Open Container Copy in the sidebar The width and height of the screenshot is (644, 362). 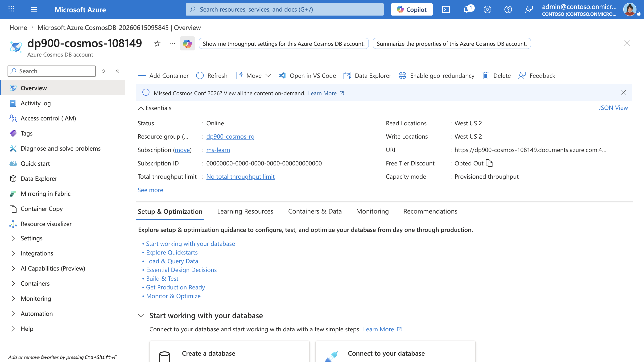click(62, 209)
